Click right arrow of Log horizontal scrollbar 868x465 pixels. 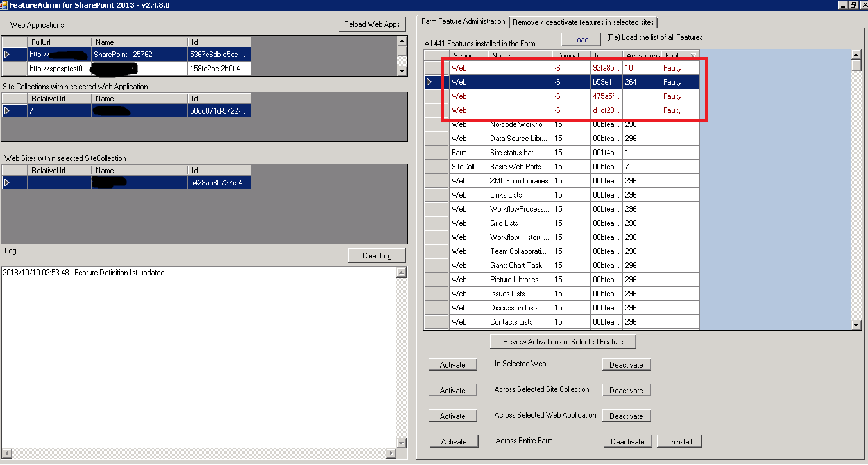click(391, 453)
